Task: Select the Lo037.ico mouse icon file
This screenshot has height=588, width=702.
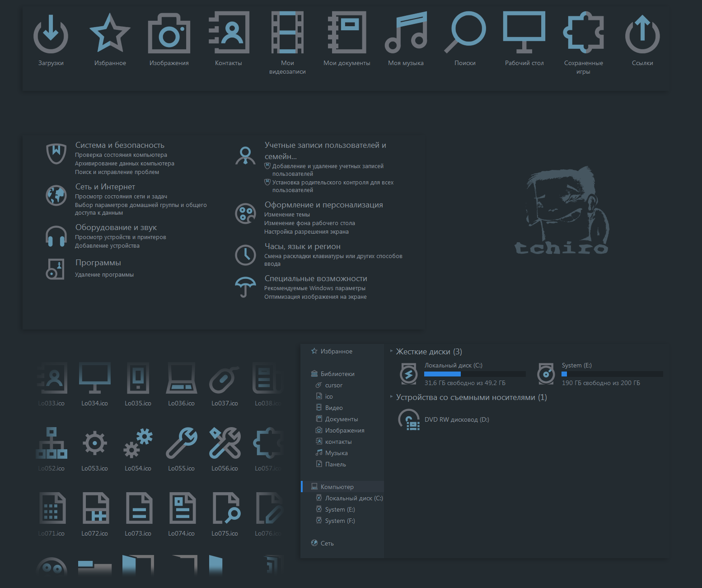Action: [x=225, y=379]
